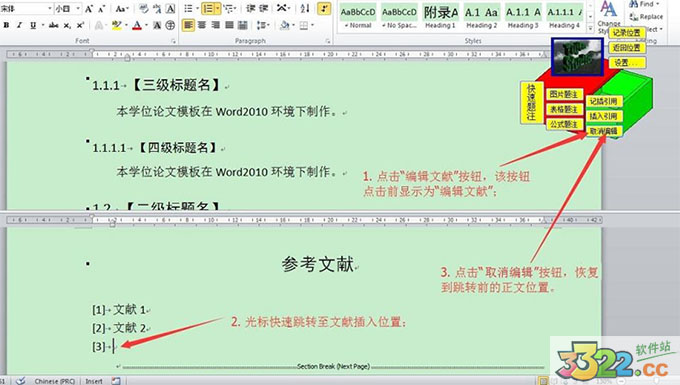Center align the paragraph
The width and height of the screenshot is (680, 385).
202,26
